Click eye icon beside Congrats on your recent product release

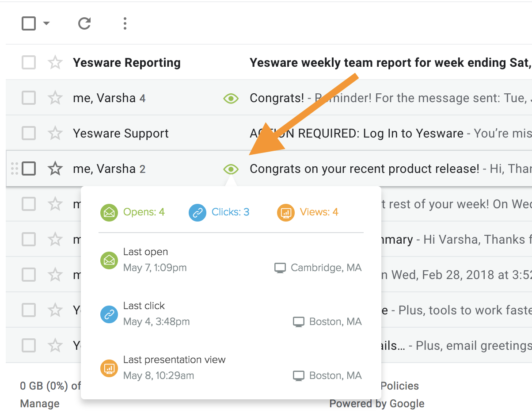coord(231,169)
